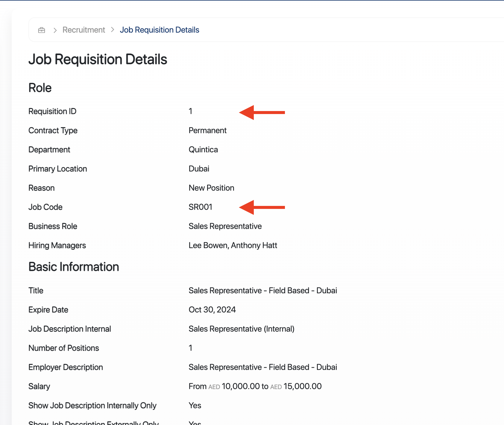Click the Business Role label
Viewport: 504px width, 425px height.
53,226
